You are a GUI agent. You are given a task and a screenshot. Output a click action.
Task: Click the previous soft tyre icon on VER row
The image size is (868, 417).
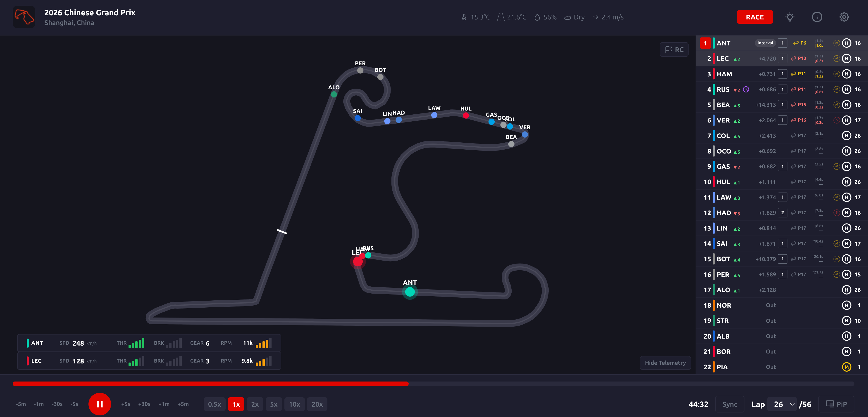coord(836,120)
